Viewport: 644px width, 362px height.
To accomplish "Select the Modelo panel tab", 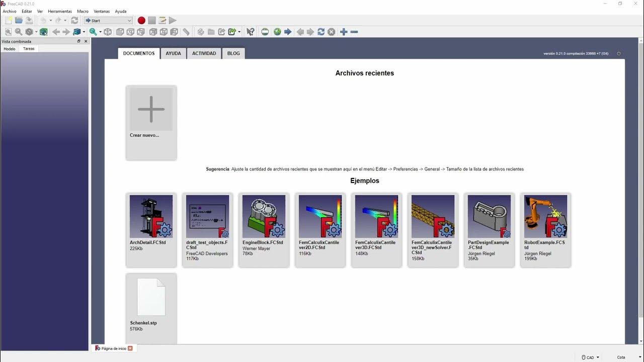I will pos(10,49).
